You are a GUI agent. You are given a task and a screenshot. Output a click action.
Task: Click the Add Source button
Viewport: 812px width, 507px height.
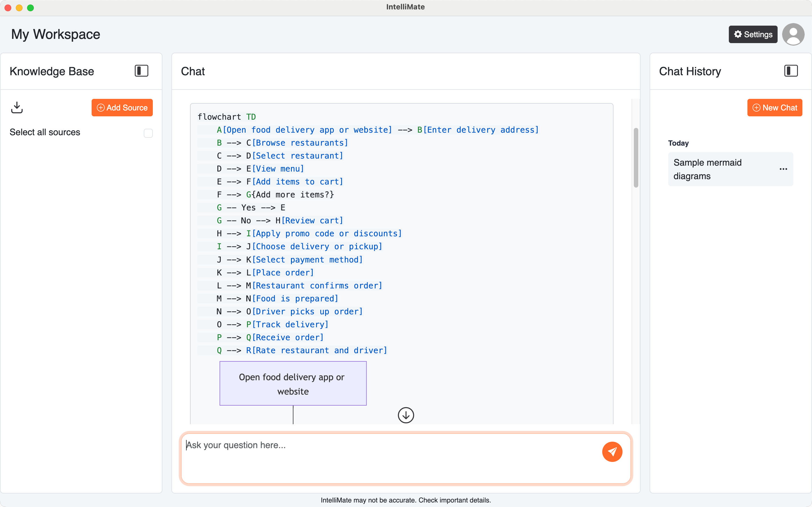click(x=122, y=108)
